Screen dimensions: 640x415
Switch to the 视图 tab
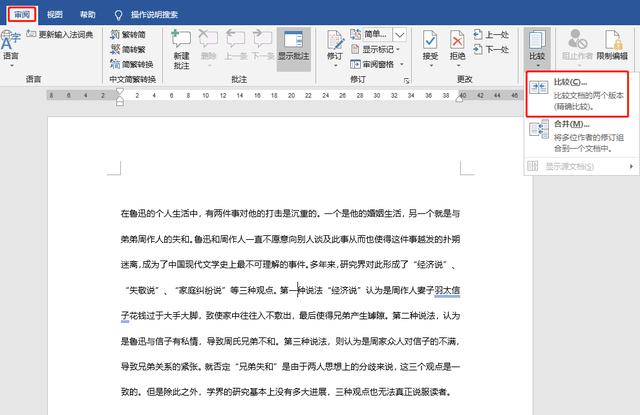tap(55, 15)
